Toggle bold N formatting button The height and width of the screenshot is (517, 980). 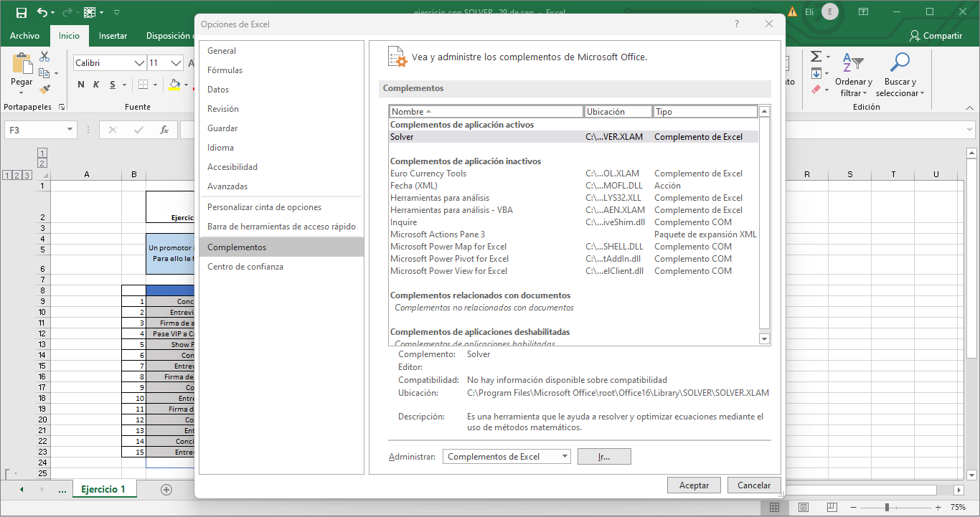(x=81, y=85)
